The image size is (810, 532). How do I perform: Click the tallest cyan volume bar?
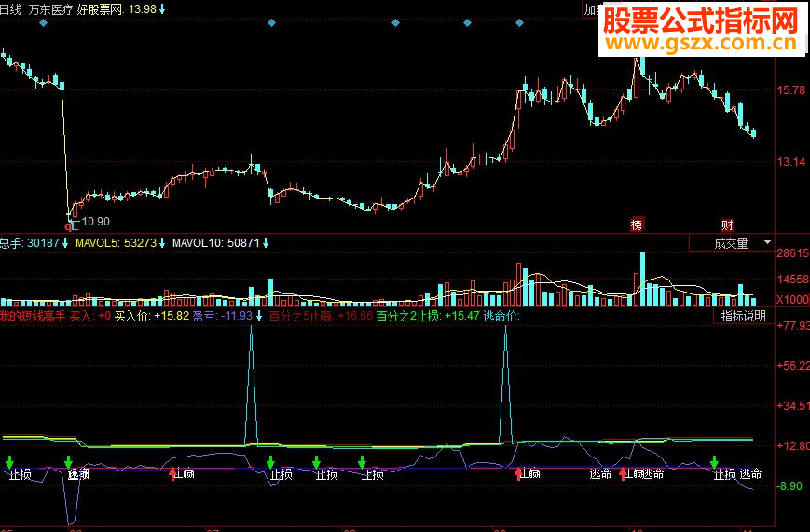[642, 279]
